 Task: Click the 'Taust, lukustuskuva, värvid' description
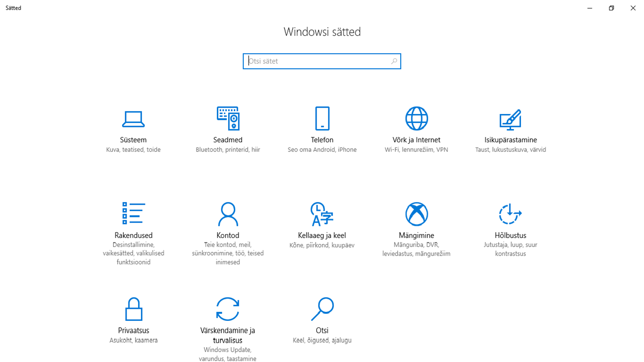[511, 150]
